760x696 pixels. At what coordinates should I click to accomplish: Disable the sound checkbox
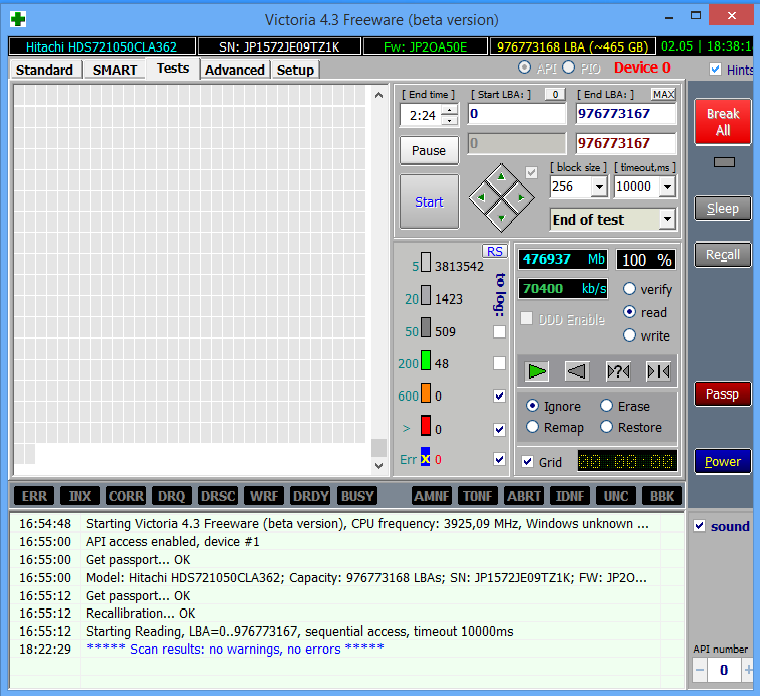pos(699,526)
